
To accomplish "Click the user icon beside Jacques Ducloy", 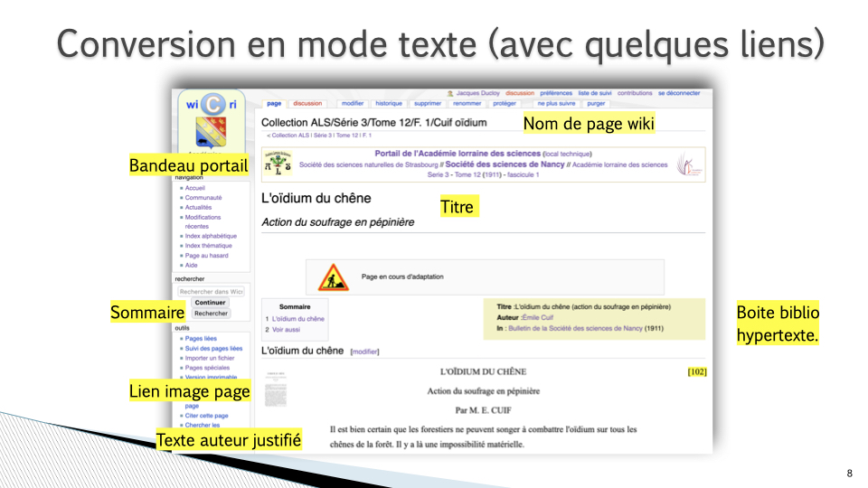I will click(x=450, y=93).
